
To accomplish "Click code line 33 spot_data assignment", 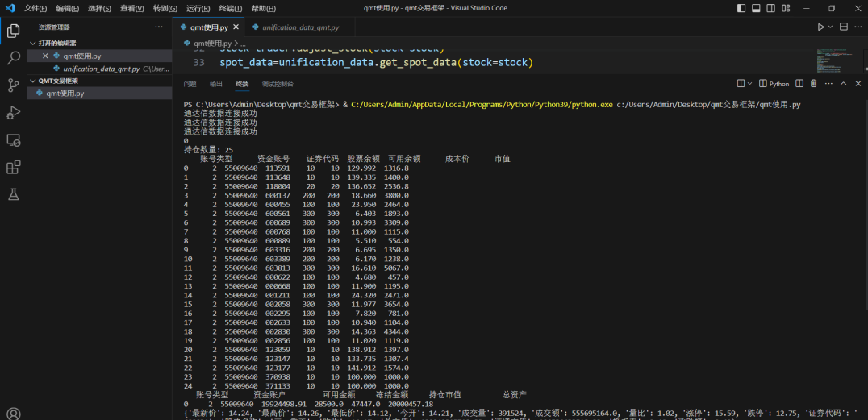I will tap(376, 63).
